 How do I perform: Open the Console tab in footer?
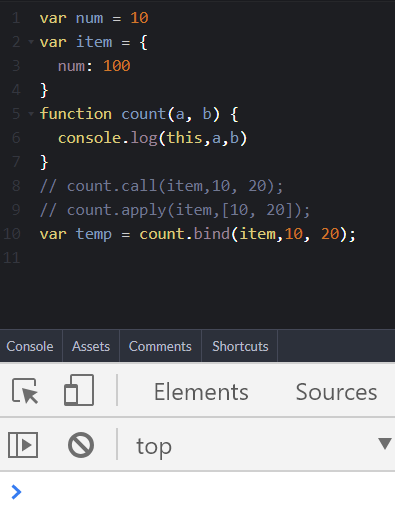click(x=30, y=346)
